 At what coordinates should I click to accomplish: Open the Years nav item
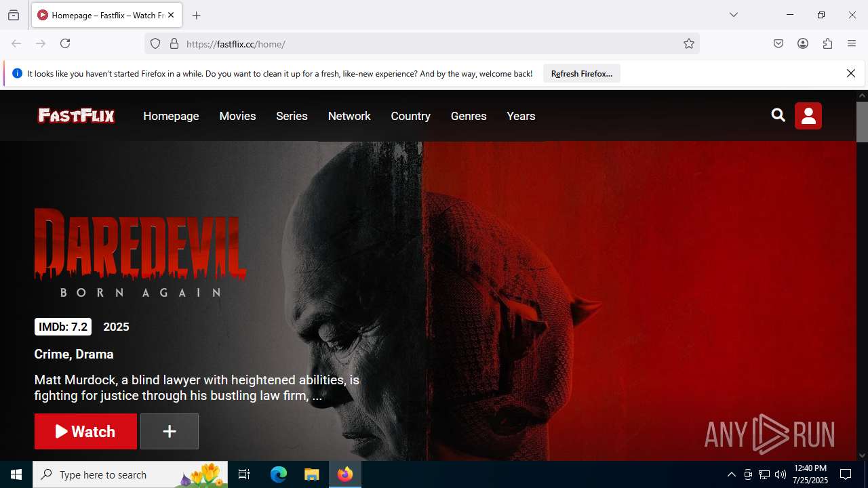pos(521,116)
